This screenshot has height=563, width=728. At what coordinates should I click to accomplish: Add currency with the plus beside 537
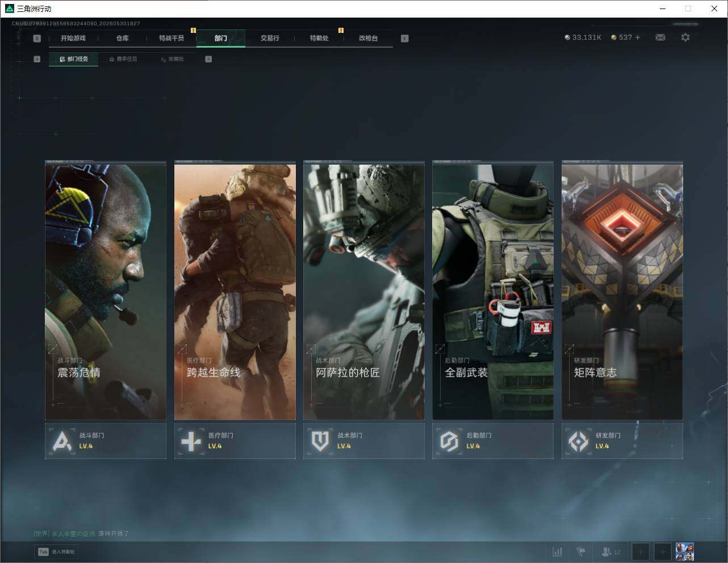coord(637,37)
